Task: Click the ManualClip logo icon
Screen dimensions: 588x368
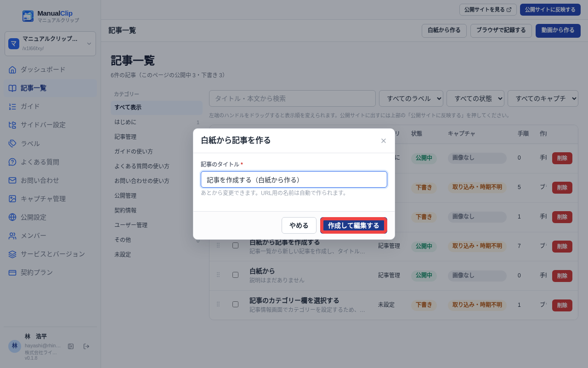Action: (x=28, y=16)
